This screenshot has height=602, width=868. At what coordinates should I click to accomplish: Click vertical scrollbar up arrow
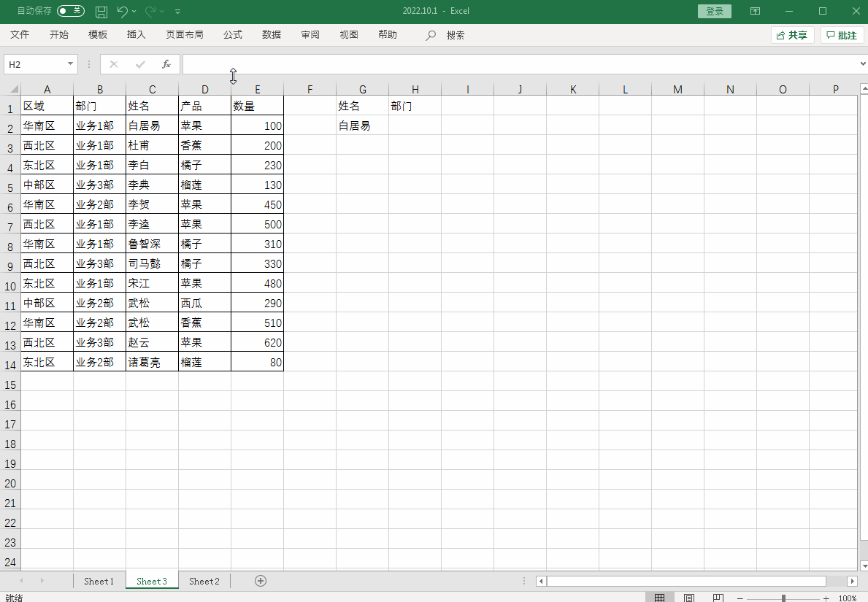coord(864,88)
